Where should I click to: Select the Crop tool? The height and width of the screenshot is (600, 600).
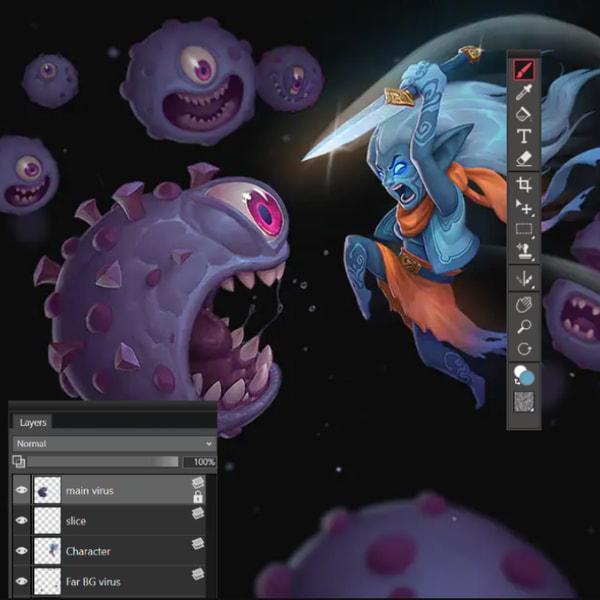(x=523, y=184)
